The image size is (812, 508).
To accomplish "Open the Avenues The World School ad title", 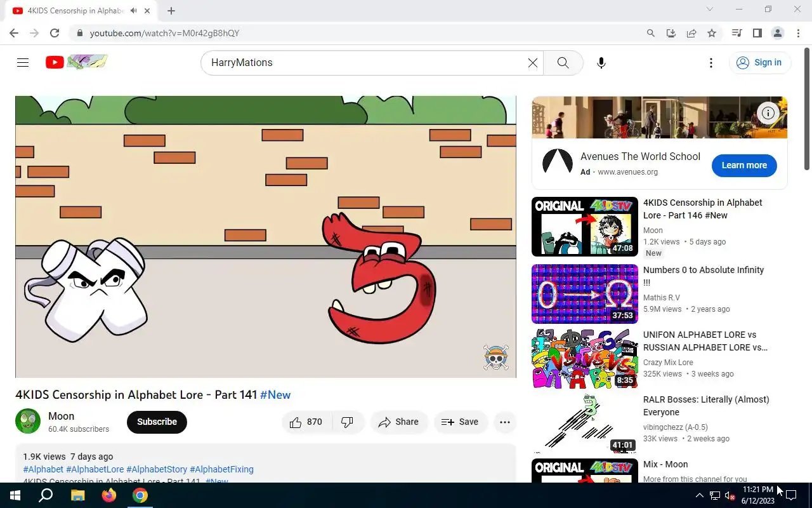I will pyautogui.click(x=640, y=156).
